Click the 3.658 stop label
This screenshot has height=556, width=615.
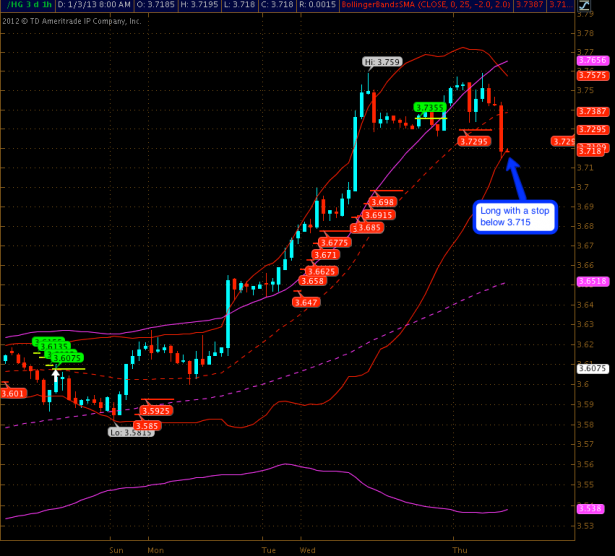click(312, 281)
